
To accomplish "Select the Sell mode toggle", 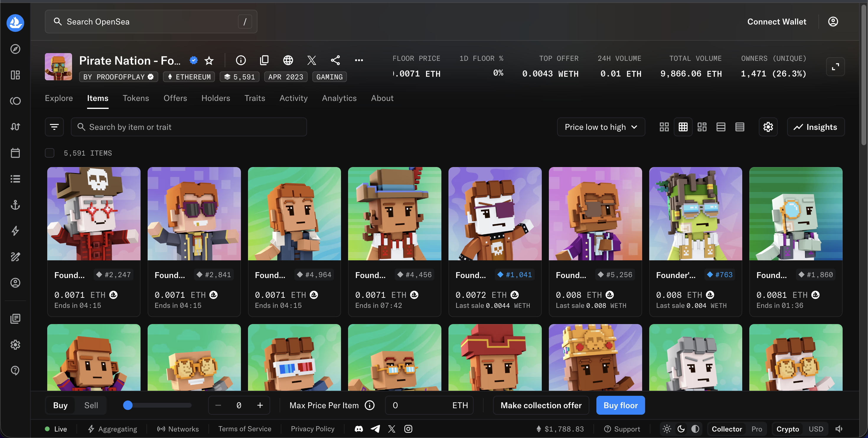I will point(91,405).
